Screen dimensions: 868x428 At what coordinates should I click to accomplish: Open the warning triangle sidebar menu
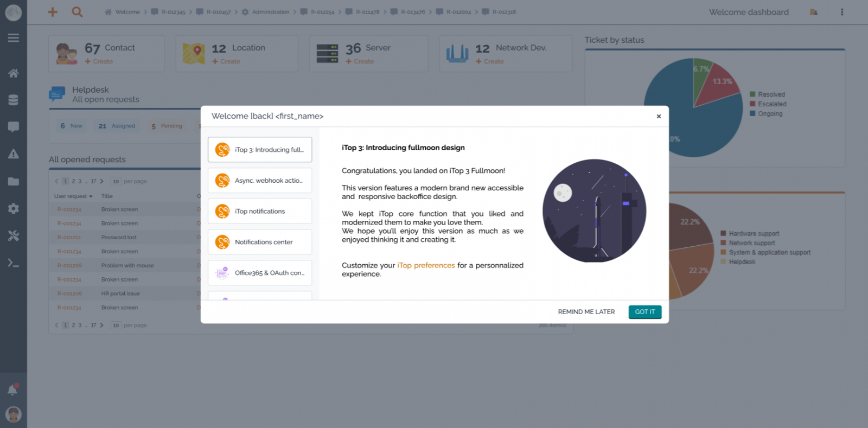click(14, 154)
